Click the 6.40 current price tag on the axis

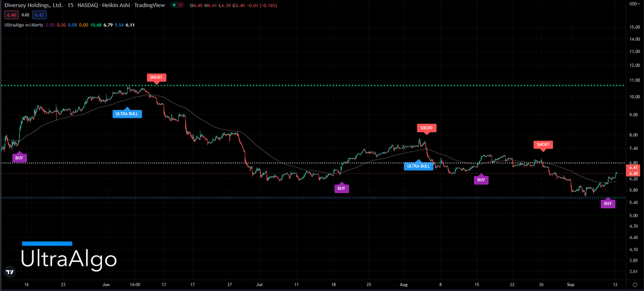pyautogui.click(x=634, y=174)
